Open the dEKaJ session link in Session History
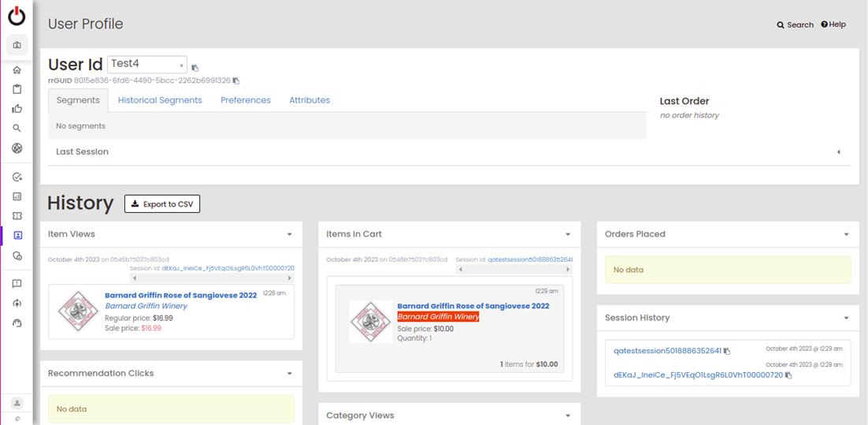Viewport: 868px width, 425px height. pyautogui.click(x=698, y=375)
